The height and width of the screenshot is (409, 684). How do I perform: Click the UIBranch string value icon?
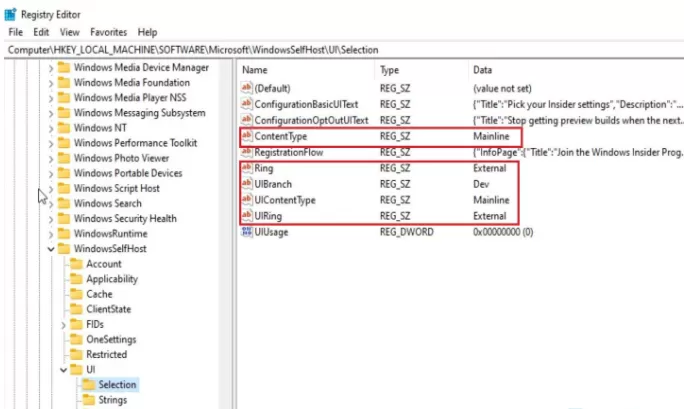click(x=247, y=184)
